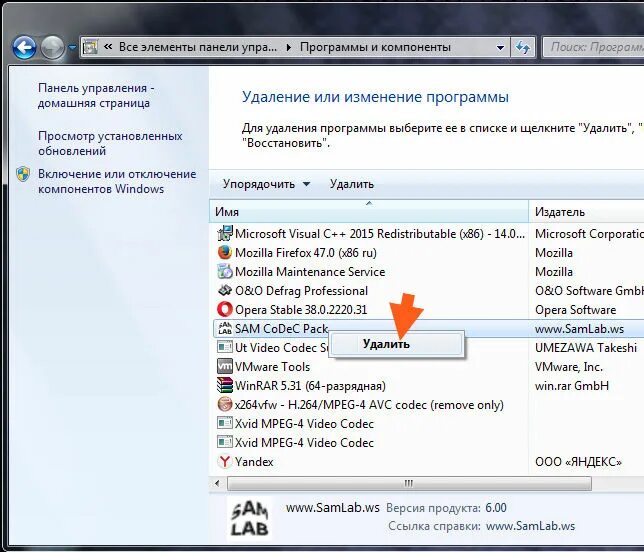Click the WinRAR books icon
This screenshot has height=552, width=644.
click(225, 385)
